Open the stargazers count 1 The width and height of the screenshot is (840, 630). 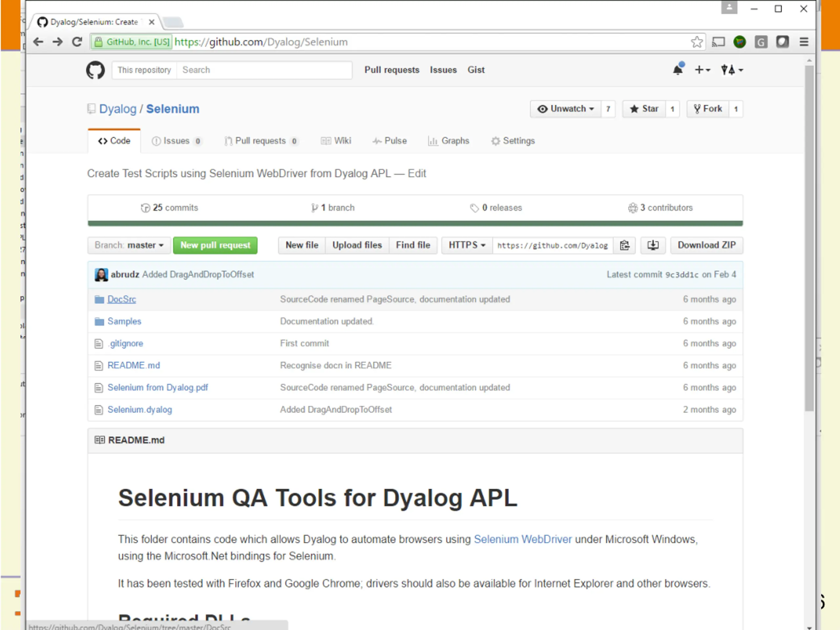point(672,109)
